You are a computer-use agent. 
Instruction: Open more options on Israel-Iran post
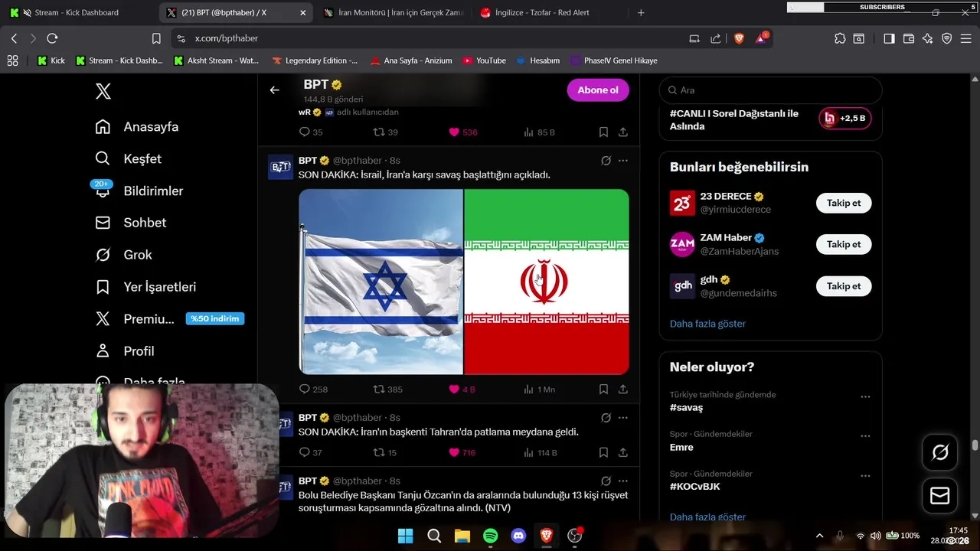[x=623, y=161]
